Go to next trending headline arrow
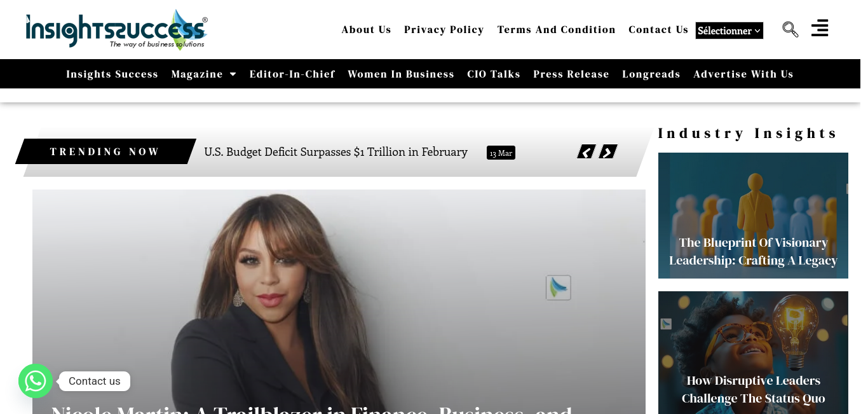Image resolution: width=868 pixels, height=414 pixels. (x=608, y=151)
